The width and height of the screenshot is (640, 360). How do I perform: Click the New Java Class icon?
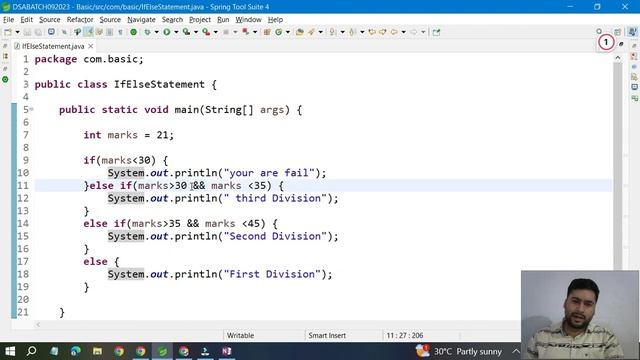[279, 32]
